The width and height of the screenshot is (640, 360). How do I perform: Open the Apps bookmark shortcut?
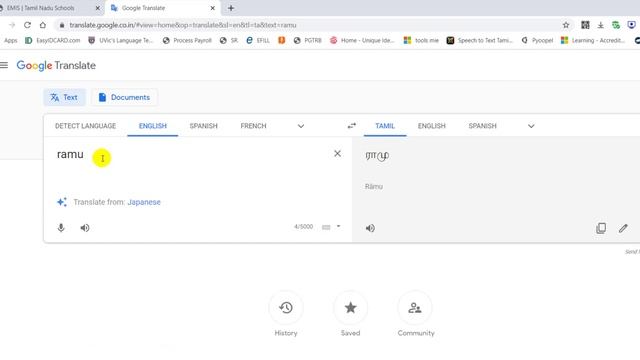point(11,40)
